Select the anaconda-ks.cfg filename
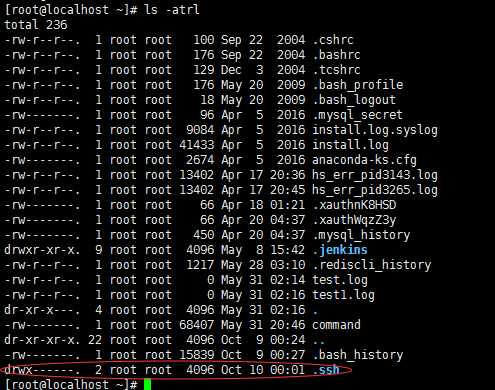This screenshot has width=495, height=390. 365,160
